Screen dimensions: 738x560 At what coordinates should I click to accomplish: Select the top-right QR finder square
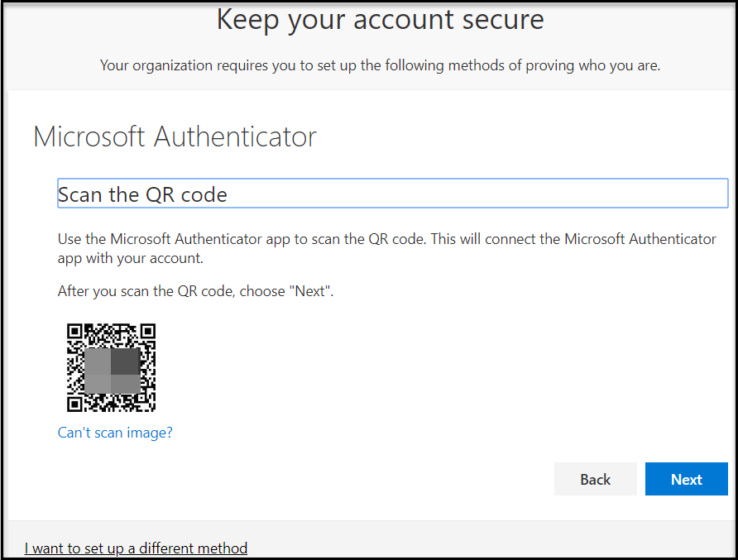tap(148, 332)
